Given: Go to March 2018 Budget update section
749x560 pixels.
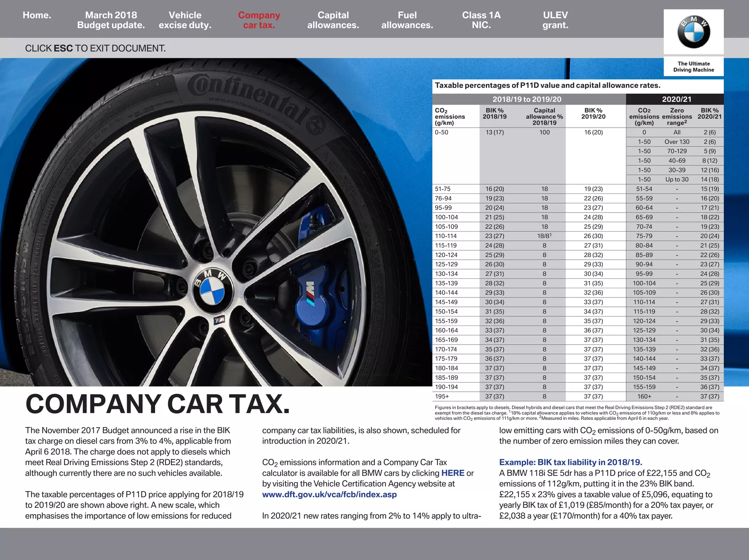Looking at the screenshot, I should [111, 20].
